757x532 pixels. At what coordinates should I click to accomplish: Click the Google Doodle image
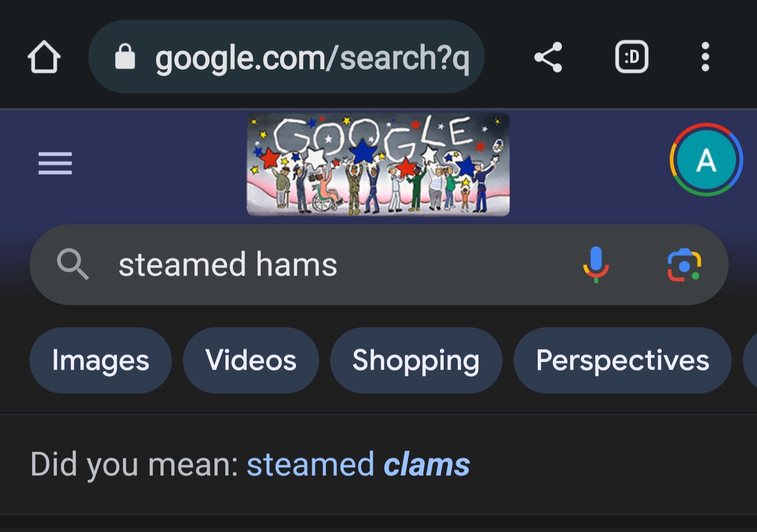[378, 164]
